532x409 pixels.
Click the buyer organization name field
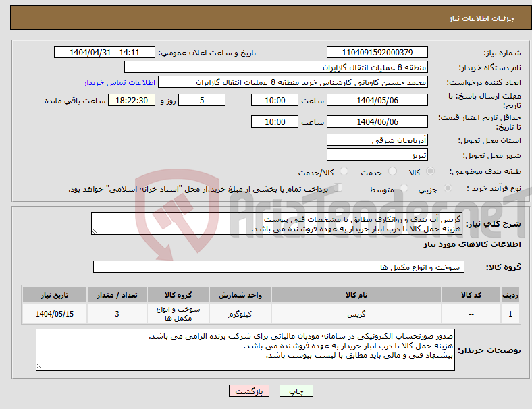(276, 67)
